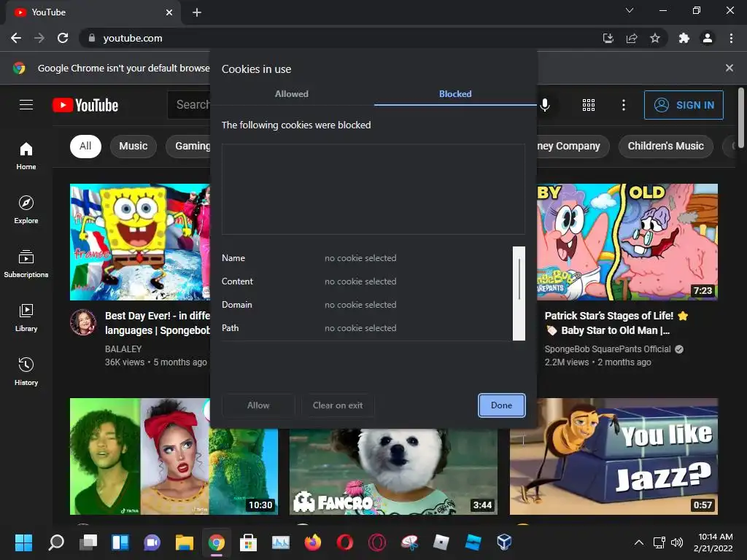Switch to the Allowed cookies tab
The height and width of the screenshot is (560, 747).
(292, 94)
